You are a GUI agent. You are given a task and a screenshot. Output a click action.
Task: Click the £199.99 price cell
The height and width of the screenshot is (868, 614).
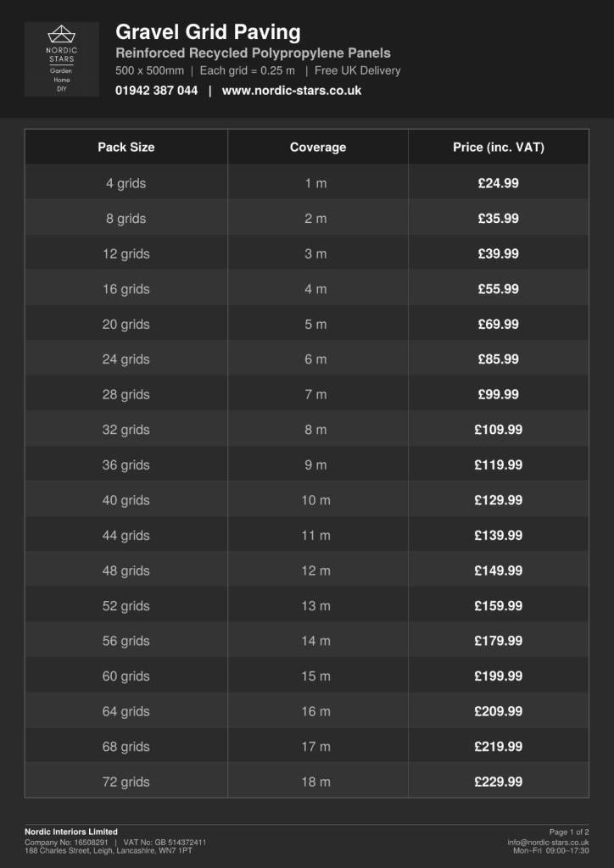pos(499,676)
